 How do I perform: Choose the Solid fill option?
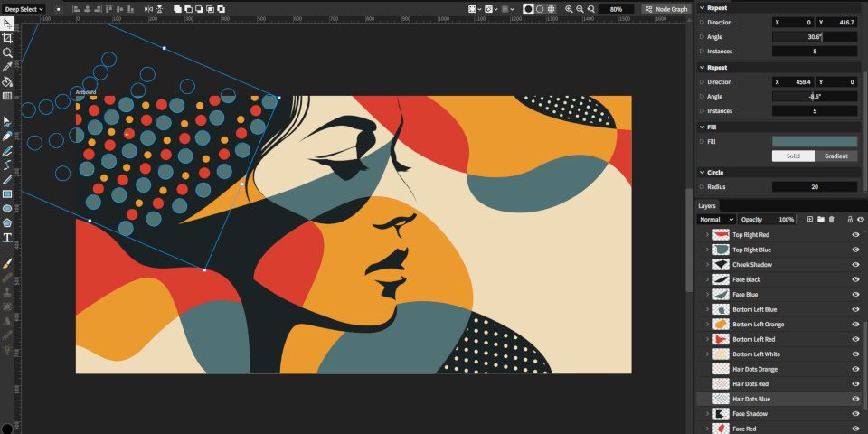(793, 156)
